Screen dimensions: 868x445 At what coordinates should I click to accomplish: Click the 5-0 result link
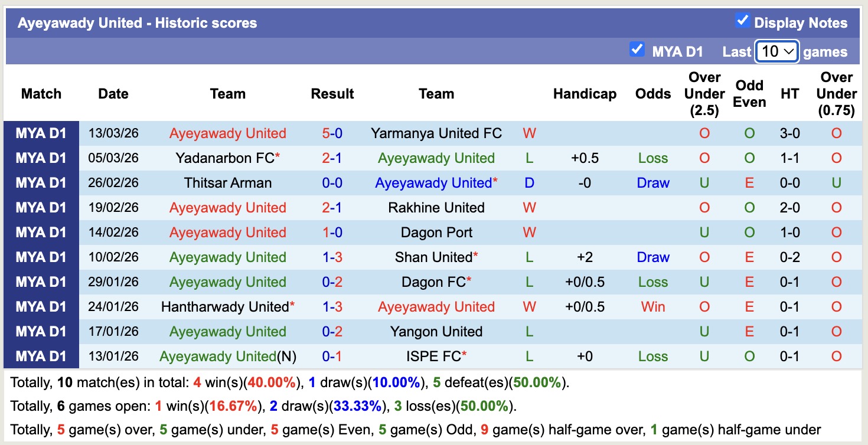(332, 133)
